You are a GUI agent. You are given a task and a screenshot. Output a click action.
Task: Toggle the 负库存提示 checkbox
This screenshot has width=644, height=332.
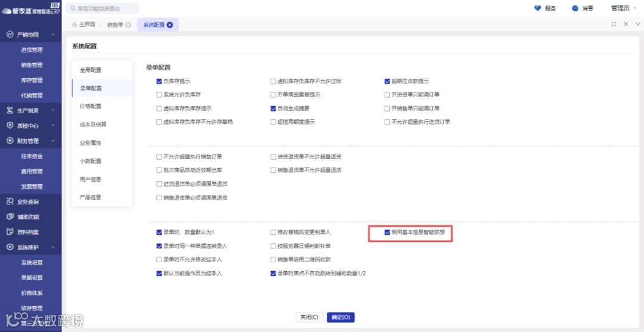[159, 81]
